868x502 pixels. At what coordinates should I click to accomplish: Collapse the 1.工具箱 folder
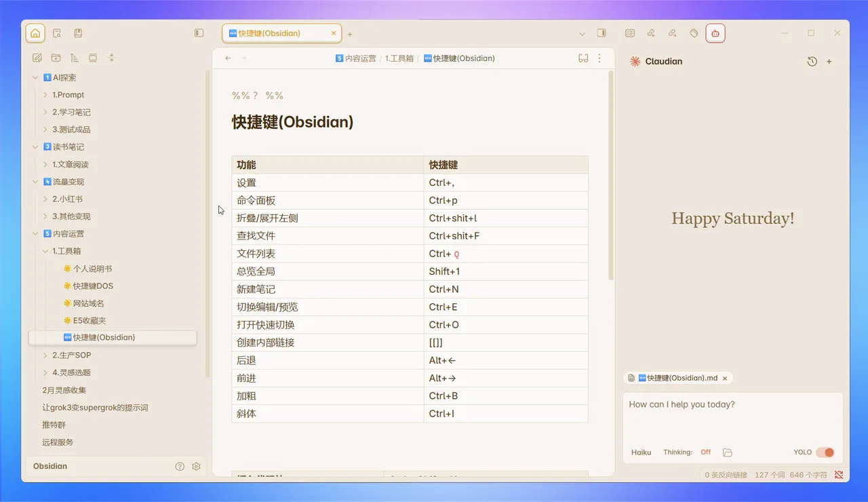45,251
